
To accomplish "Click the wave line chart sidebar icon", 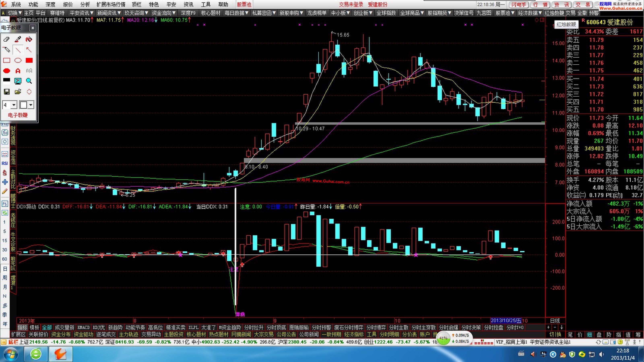I will (x=4, y=154).
